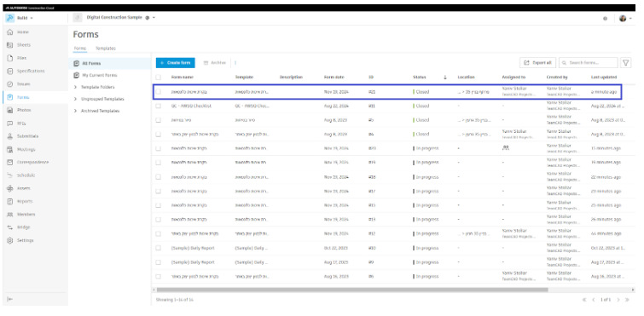Check the box for form ID #5
The image size is (644, 316).
click(x=159, y=120)
